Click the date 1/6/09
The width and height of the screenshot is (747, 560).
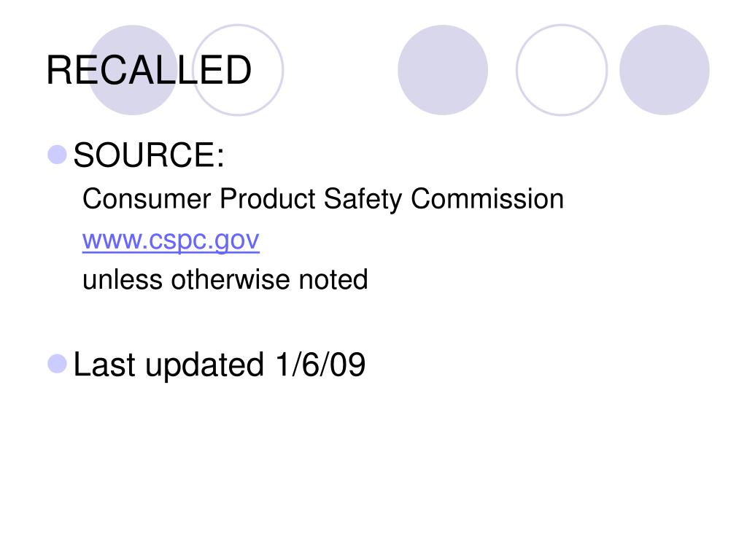point(321,365)
